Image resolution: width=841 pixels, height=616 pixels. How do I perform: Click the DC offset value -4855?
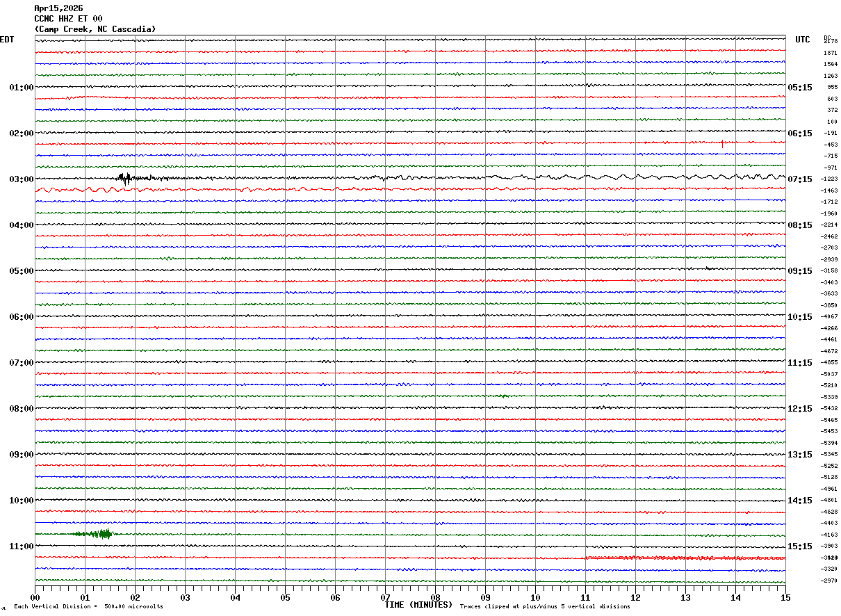pyautogui.click(x=829, y=363)
